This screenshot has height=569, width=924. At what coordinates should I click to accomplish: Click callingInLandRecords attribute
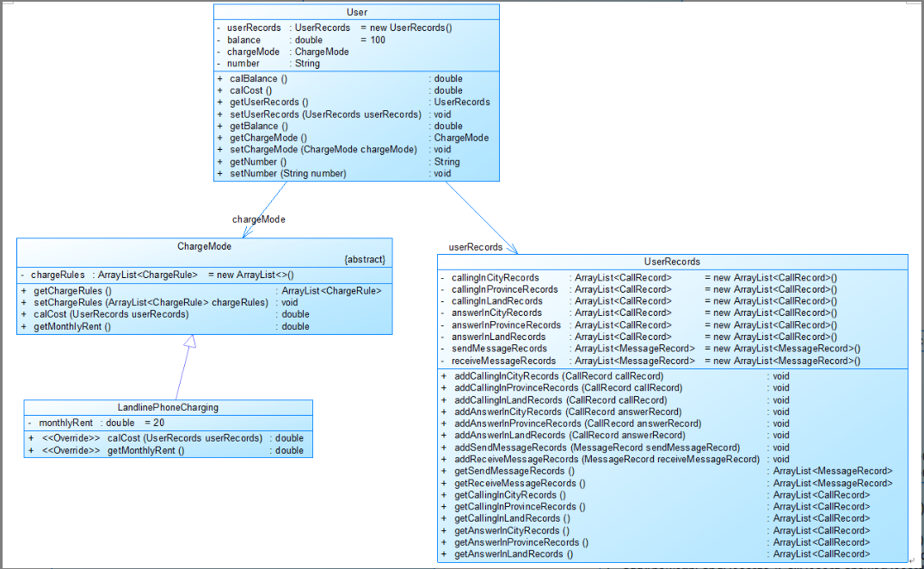(x=638, y=301)
